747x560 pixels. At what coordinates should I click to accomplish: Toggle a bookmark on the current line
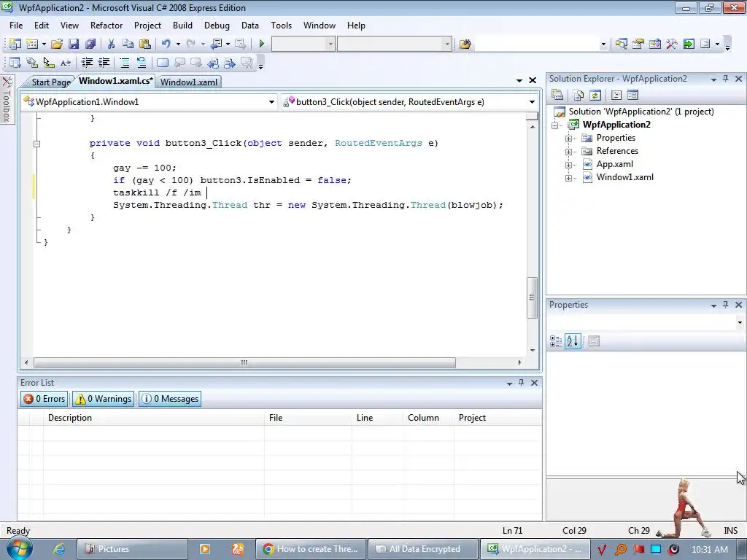point(163,63)
